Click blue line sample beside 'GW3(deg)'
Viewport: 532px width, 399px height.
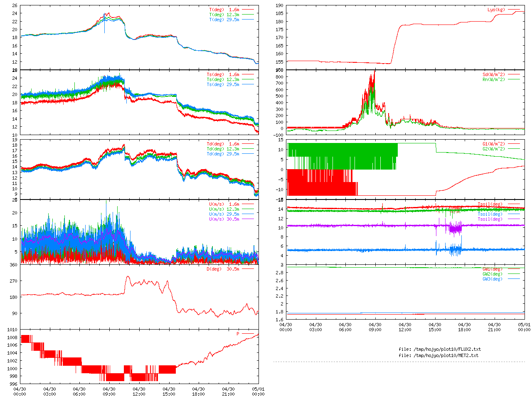click(x=514, y=279)
